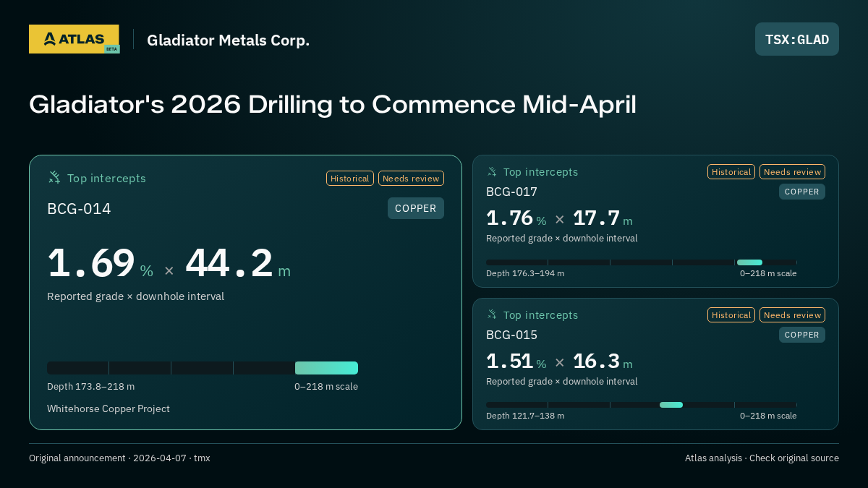This screenshot has width=868, height=488.
Task: Click the Depth 121.7–138 m label
Action: tap(525, 416)
